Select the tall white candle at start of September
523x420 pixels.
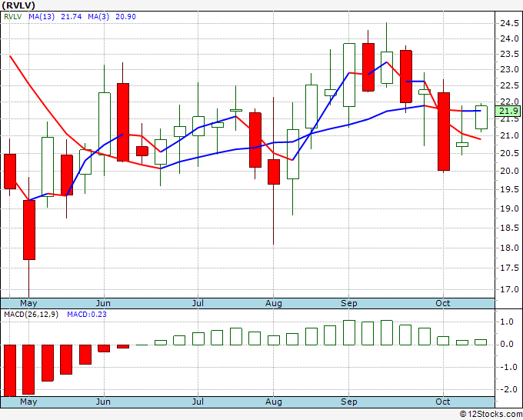point(349,75)
